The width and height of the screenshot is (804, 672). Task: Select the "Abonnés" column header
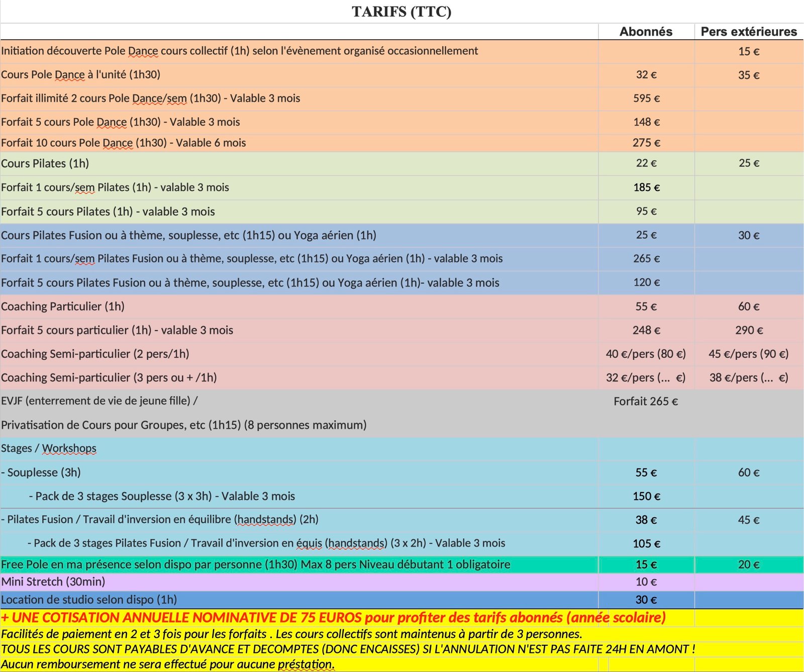tap(646, 32)
